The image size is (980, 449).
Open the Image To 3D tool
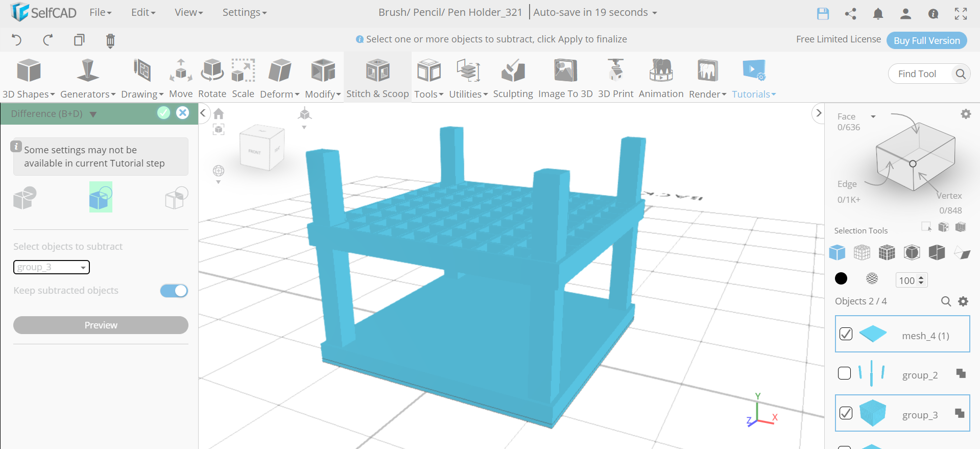(x=565, y=78)
